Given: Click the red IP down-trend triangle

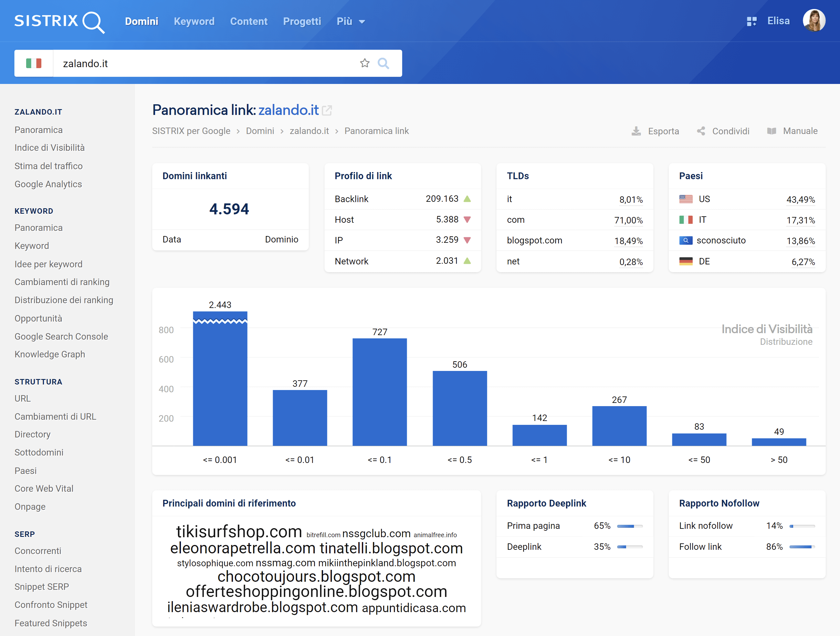Looking at the screenshot, I should [467, 240].
